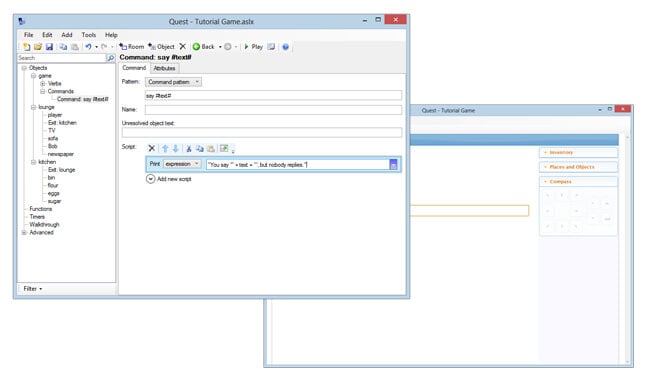660x380 pixels.
Task: Select 'Exit: kitchen' tree item
Action: coord(62,123)
